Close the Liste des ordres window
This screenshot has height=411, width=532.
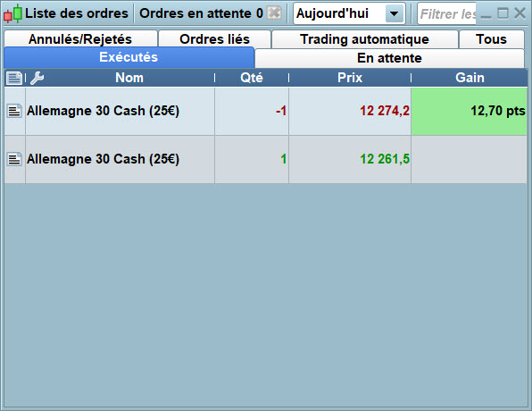520,13
